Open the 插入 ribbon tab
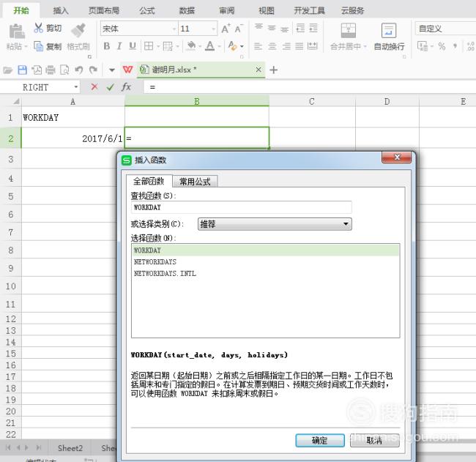 pyautogui.click(x=60, y=11)
